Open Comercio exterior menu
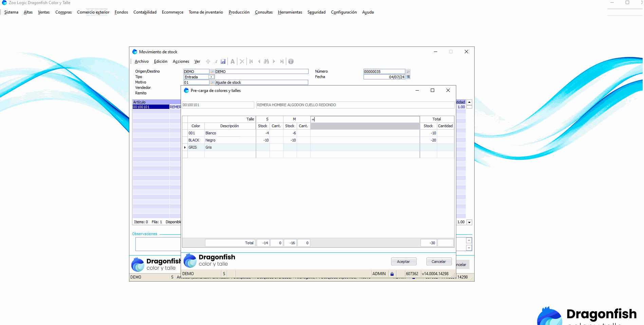 93,12
